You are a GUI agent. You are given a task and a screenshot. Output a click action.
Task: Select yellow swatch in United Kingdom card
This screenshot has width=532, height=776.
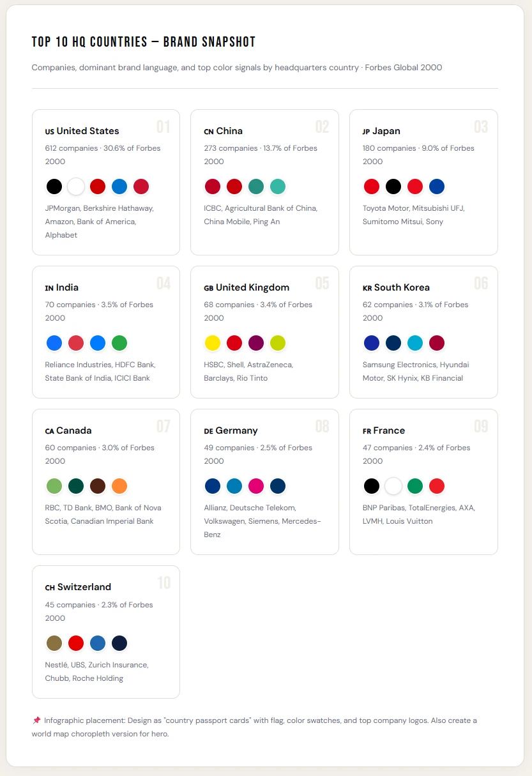tap(213, 343)
